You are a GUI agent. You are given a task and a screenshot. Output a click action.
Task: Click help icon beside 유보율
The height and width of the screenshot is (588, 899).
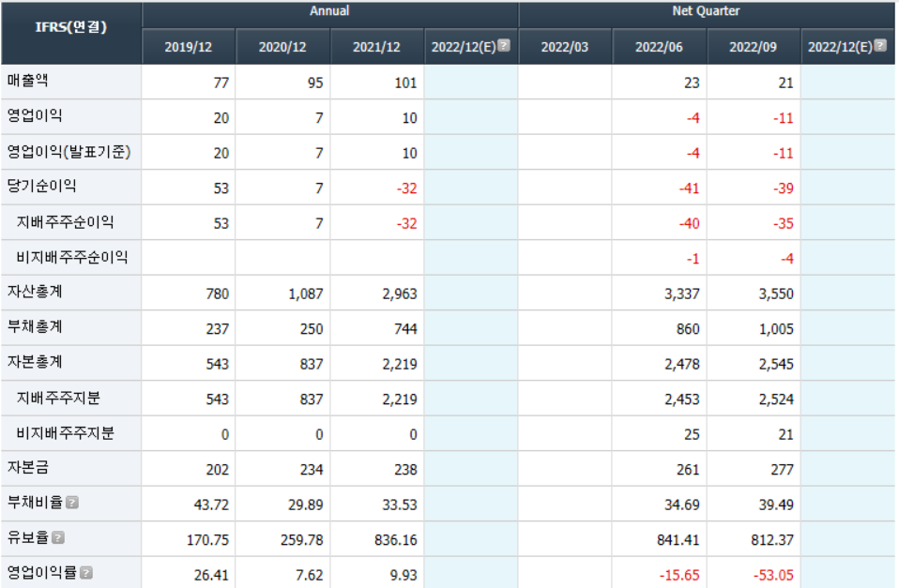pyautogui.click(x=58, y=537)
